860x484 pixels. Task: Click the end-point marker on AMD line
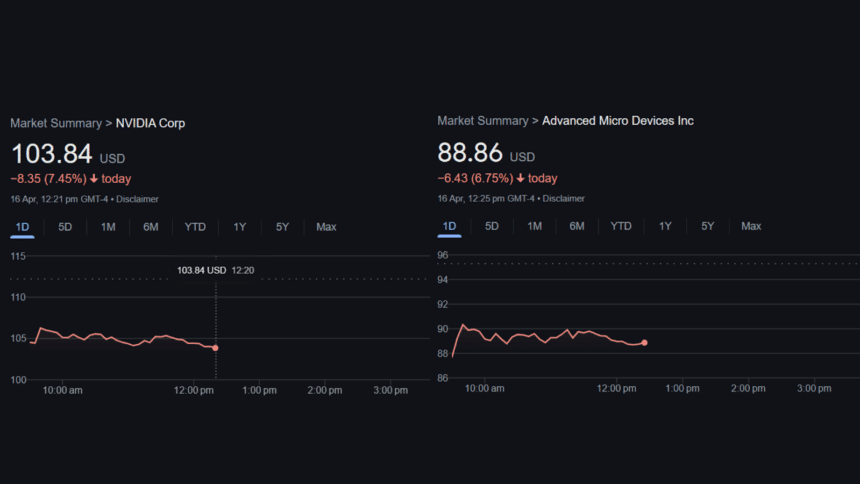pyautogui.click(x=644, y=342)
